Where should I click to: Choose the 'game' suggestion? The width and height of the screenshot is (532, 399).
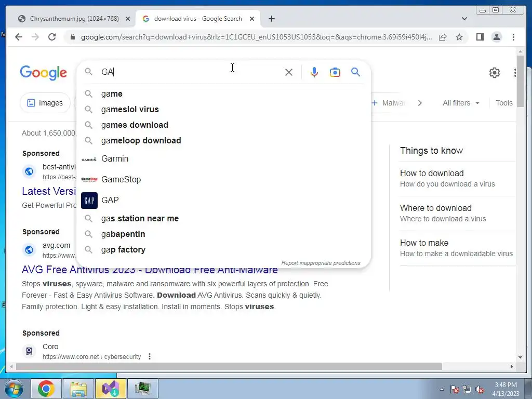224,94
